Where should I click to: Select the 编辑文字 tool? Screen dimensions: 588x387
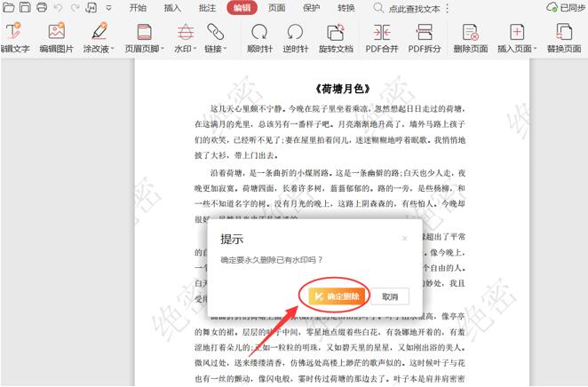[x=14, y=38]
